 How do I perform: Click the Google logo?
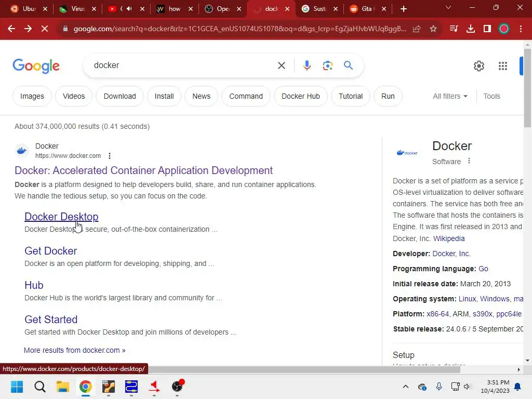(36, 66)
